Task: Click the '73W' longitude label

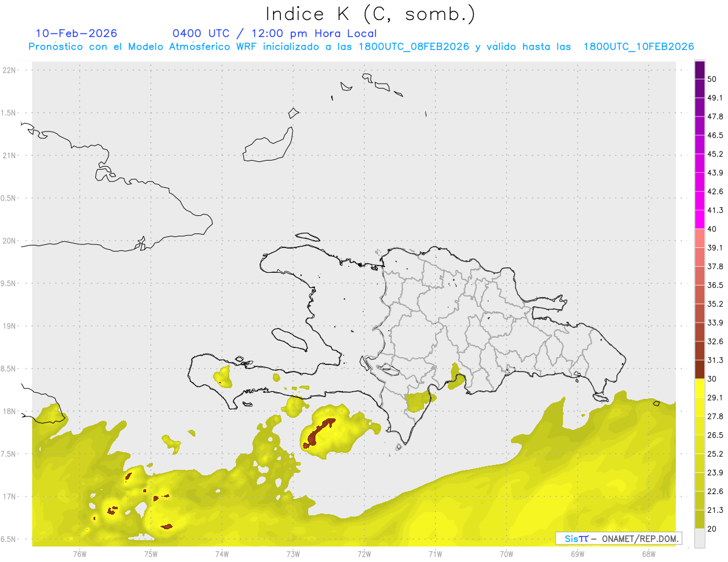Action: (x=293, y=554)
